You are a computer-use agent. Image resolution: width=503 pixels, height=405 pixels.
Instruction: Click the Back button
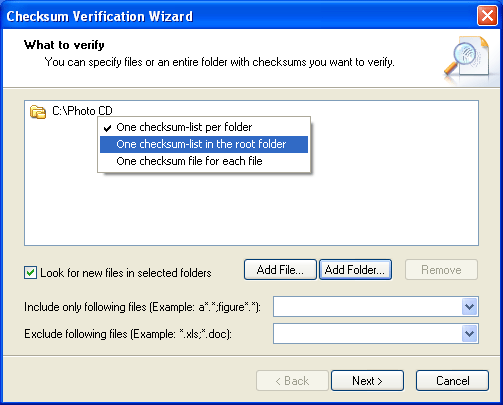[x=292, y=381]
